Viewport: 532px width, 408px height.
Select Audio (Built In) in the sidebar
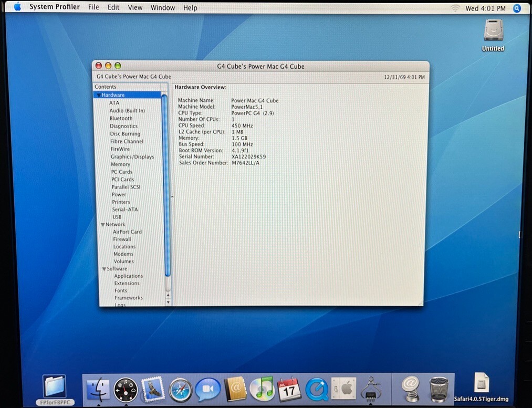click(x=127, y=111)
